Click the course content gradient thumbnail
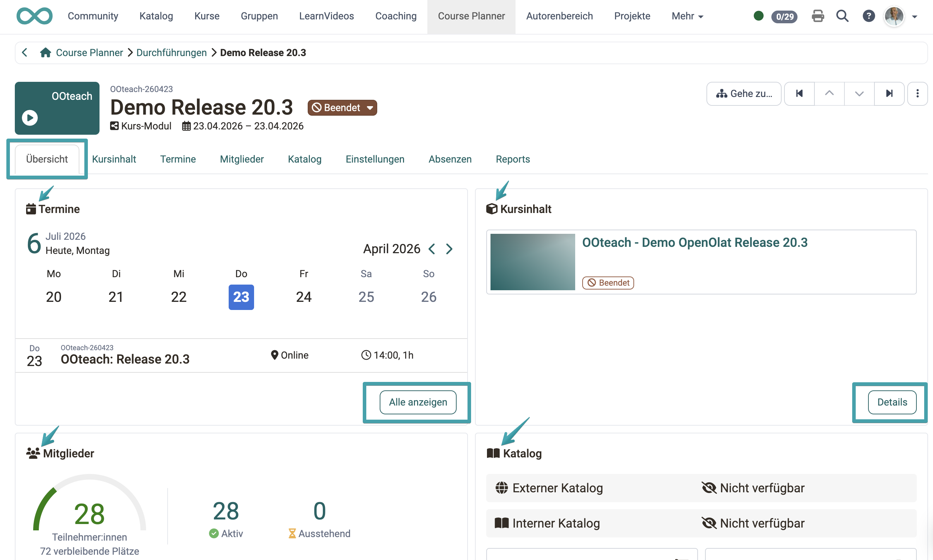The height and width of the screenshot is (560, 933). [532, 262]
